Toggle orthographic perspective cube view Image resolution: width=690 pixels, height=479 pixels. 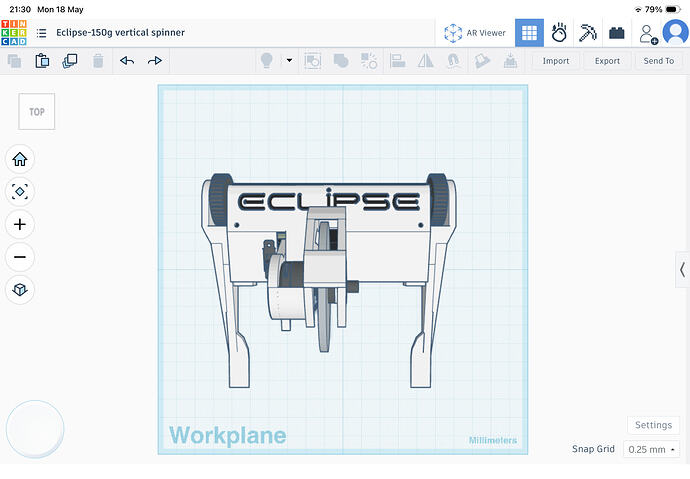pos(20,289)
